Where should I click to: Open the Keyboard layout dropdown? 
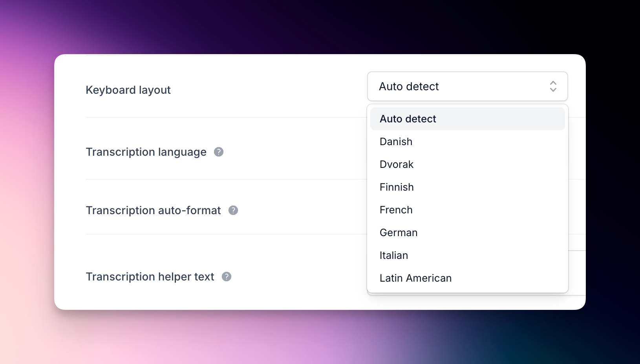[467, 86]
